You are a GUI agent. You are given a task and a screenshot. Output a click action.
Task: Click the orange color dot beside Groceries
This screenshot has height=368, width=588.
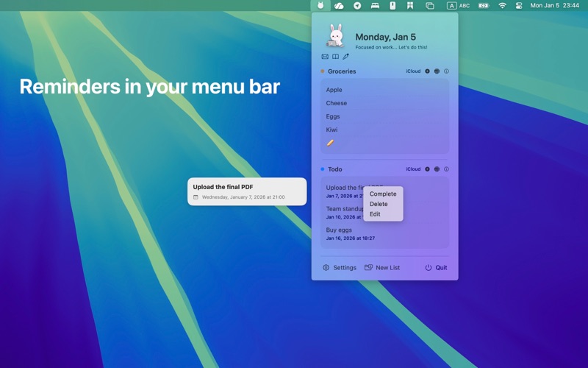coord(323,71)
